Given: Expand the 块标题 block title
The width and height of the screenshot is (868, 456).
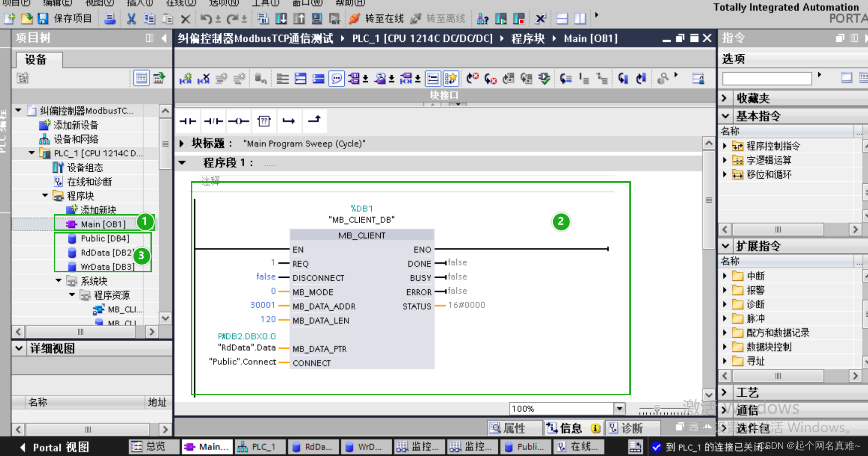Looking at the screenshot, I should (182, 144).
